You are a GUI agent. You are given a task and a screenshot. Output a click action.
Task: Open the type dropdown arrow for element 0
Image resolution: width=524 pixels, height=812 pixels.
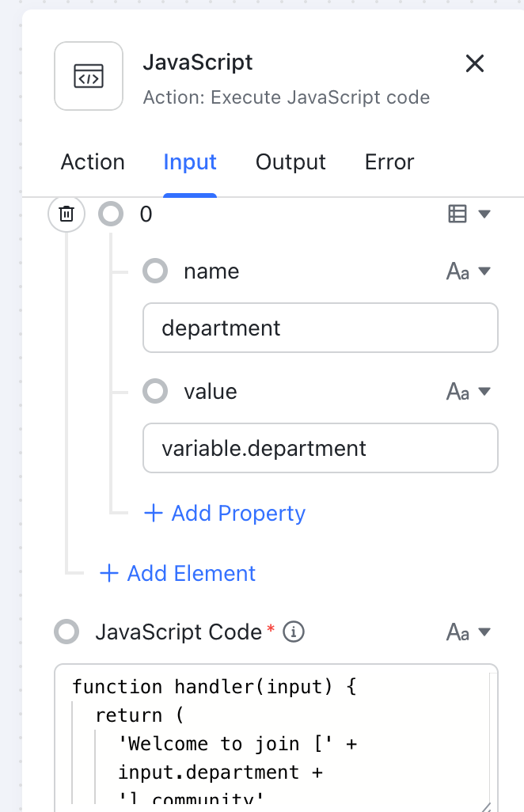[x=484, y=214]
